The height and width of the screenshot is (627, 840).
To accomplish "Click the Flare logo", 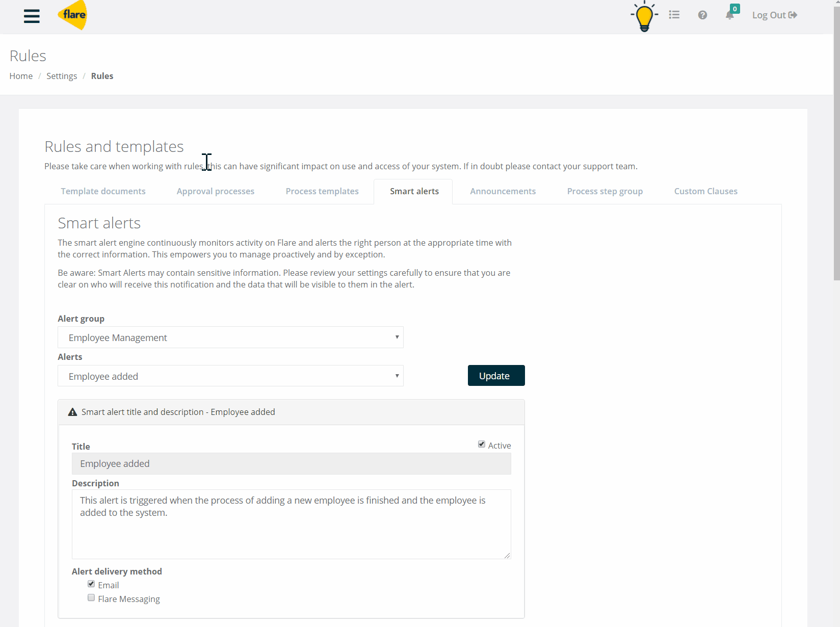I will coord(72,15).
